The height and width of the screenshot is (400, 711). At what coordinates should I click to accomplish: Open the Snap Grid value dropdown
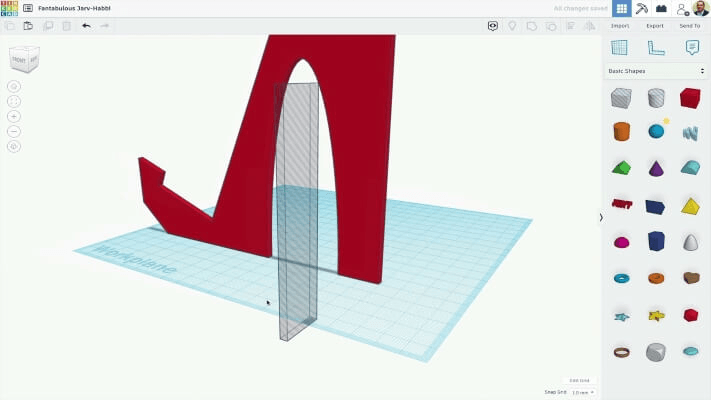[583, 392]
